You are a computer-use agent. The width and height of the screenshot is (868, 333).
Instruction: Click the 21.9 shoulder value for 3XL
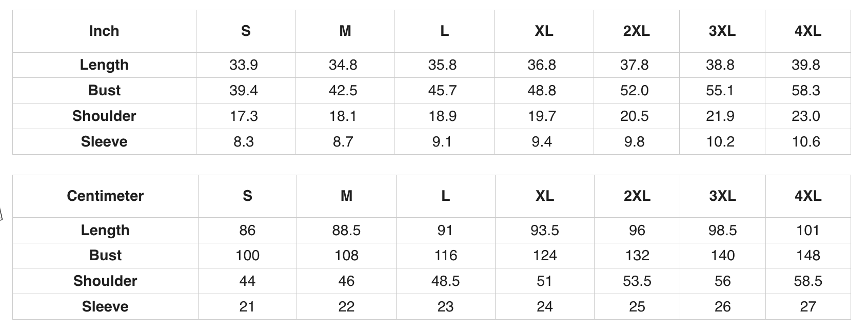(x=720, y=116)
